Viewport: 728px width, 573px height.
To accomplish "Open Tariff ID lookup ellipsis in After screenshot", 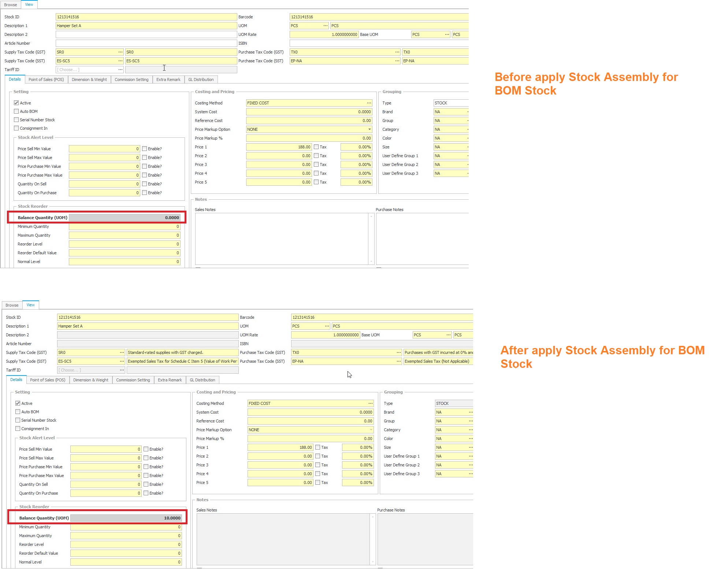I will (122, 370).
